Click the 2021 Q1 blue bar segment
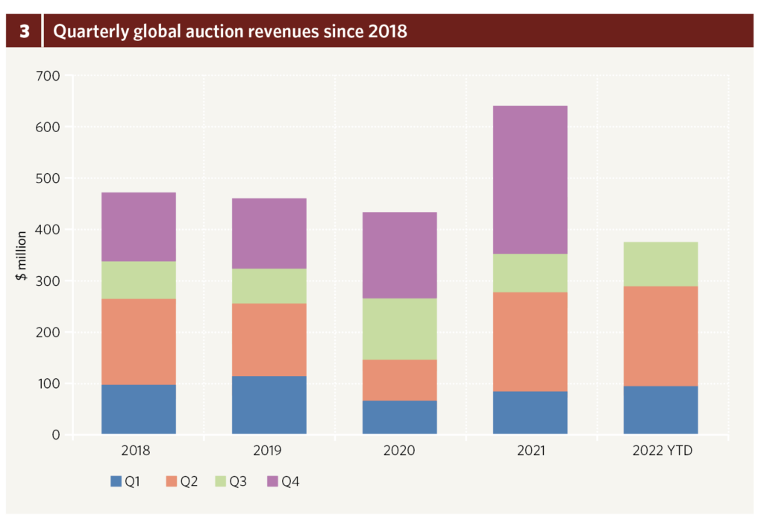764x532 pixels. [x=530, y=412]
